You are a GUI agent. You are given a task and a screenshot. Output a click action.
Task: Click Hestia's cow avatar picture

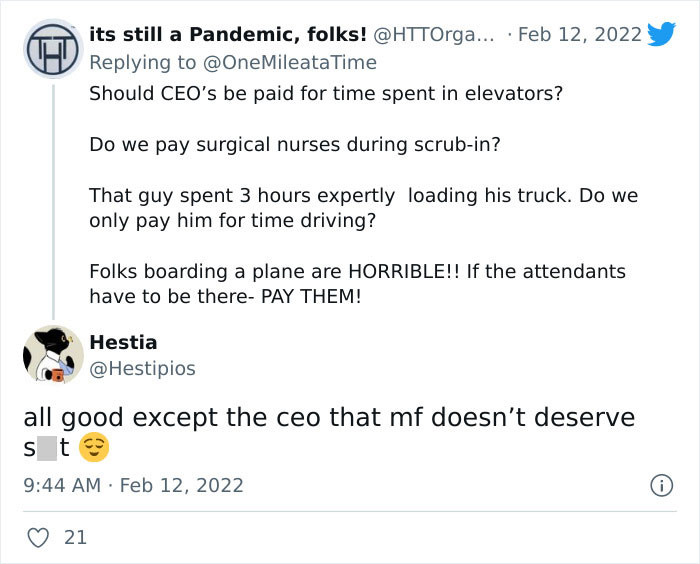52,355
